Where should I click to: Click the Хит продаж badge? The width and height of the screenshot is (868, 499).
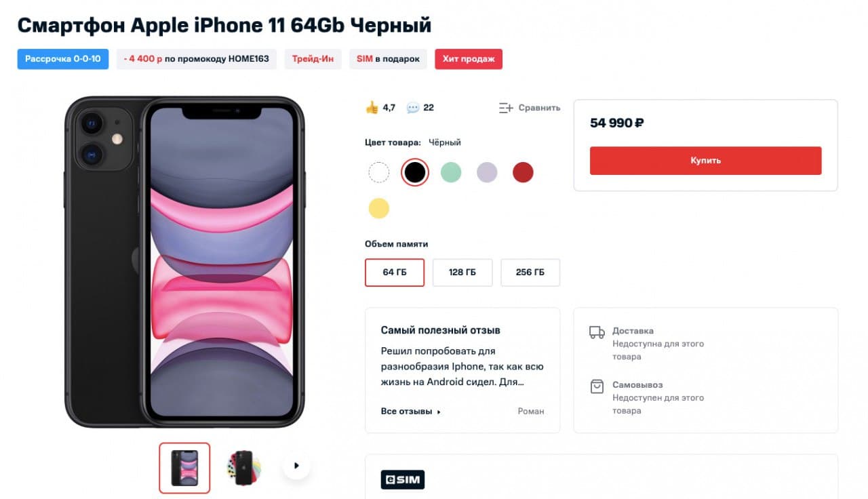click(469, 59)
